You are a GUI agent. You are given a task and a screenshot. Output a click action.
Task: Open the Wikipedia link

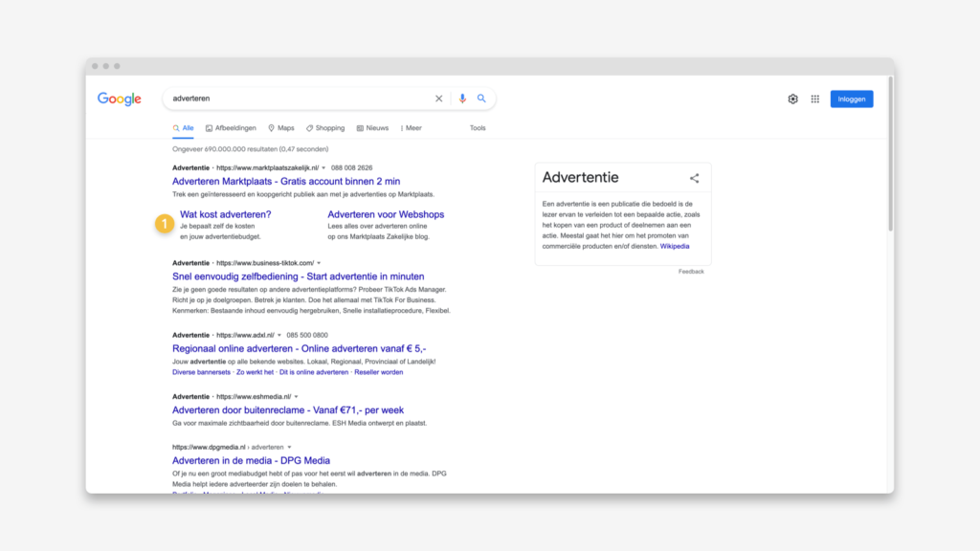coord(675,246)
